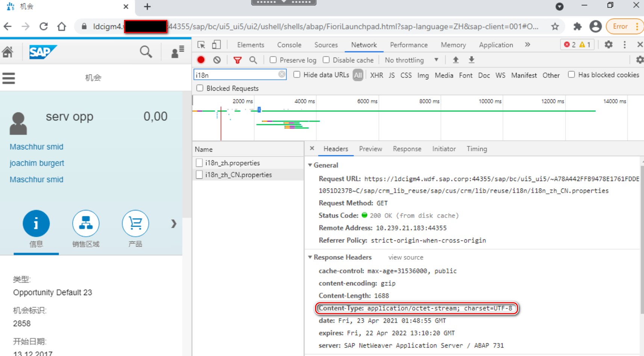Image resolution: width=644 pixels, height=356 pixels.
Task: Show more icon tabs with right chevron
Action: 174,224
